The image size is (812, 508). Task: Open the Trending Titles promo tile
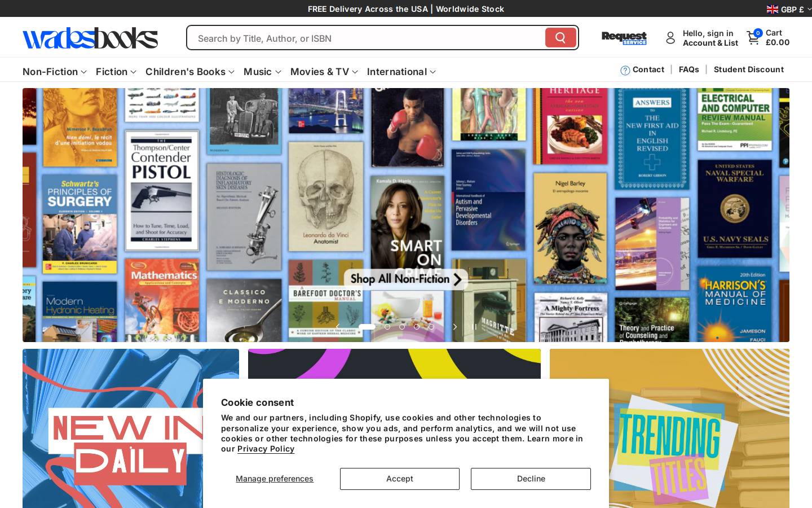point(669,428)
